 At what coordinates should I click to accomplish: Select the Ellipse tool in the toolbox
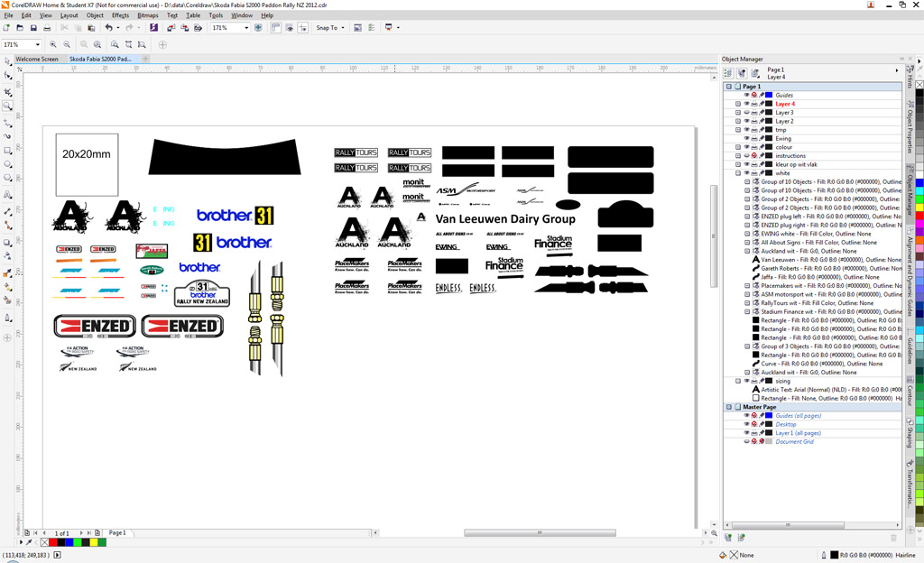click(7, 164)
